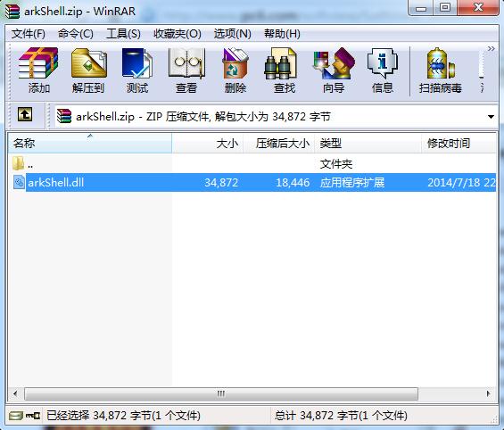Launch the 向导 (Wizard) tool
The height and width of the screenshot is (430, 504).
(334, 70)
